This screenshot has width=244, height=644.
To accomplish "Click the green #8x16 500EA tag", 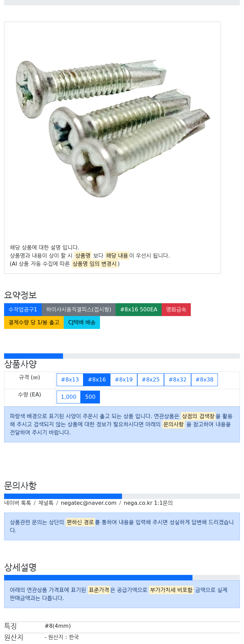I will coord(139,310).
